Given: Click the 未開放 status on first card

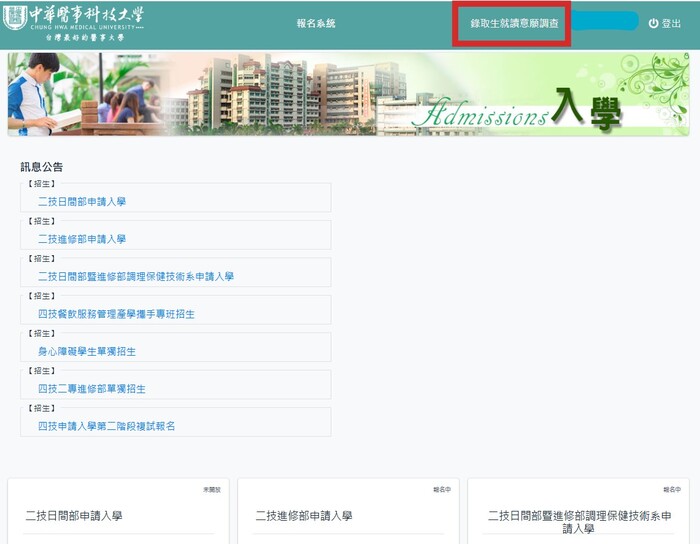Looking at the screenshot, I should coord(212,490).
